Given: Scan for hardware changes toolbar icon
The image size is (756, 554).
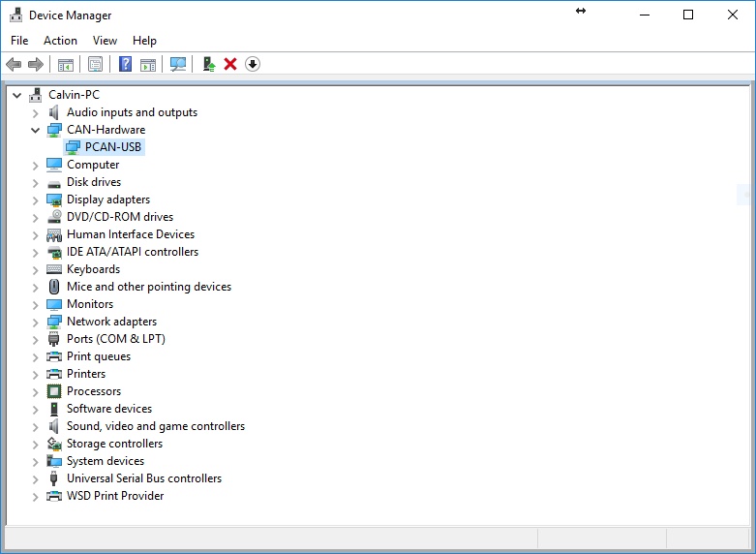Looking at the screenshot, I should [178, 64].
